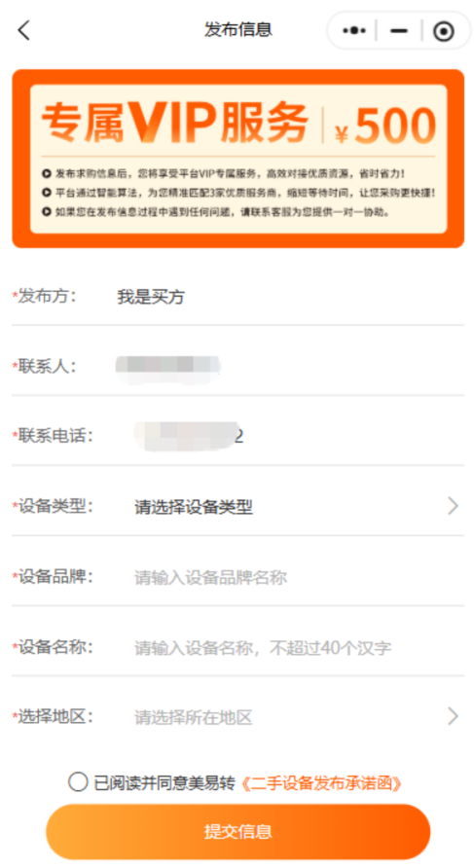474x868 pixels.
Task: Click the 联系电话 number field
Action: pos(189,436)
